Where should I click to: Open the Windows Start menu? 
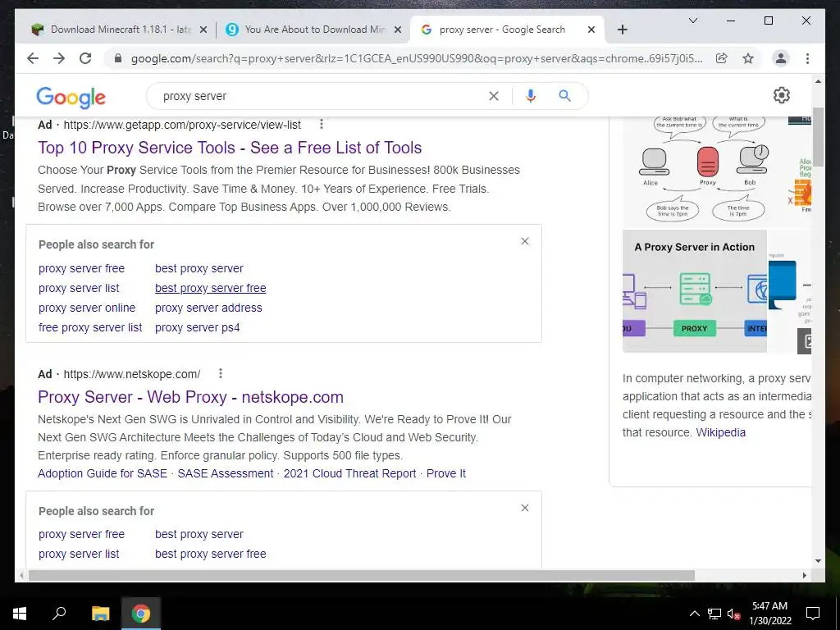[x=20, y=614]
